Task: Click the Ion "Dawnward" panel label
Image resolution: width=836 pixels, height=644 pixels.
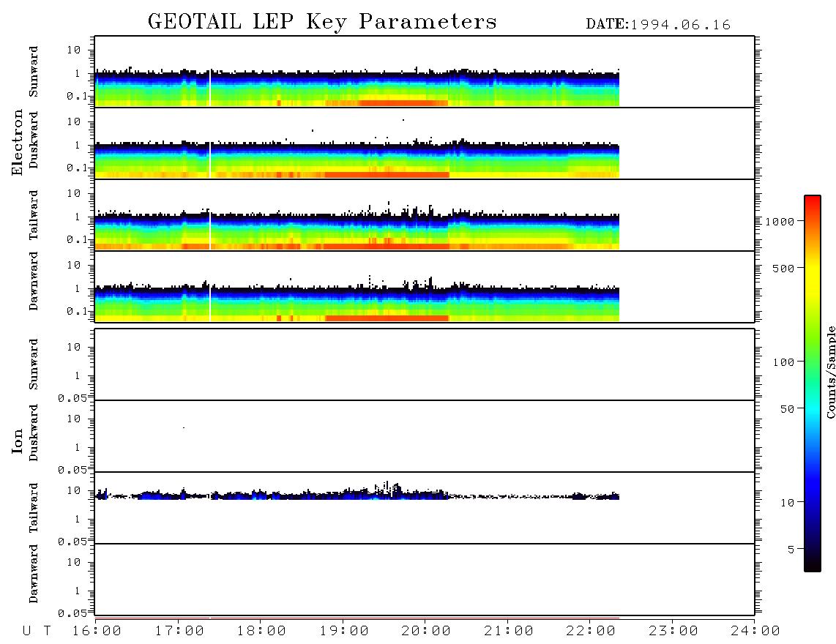Action: coord(34,574)
